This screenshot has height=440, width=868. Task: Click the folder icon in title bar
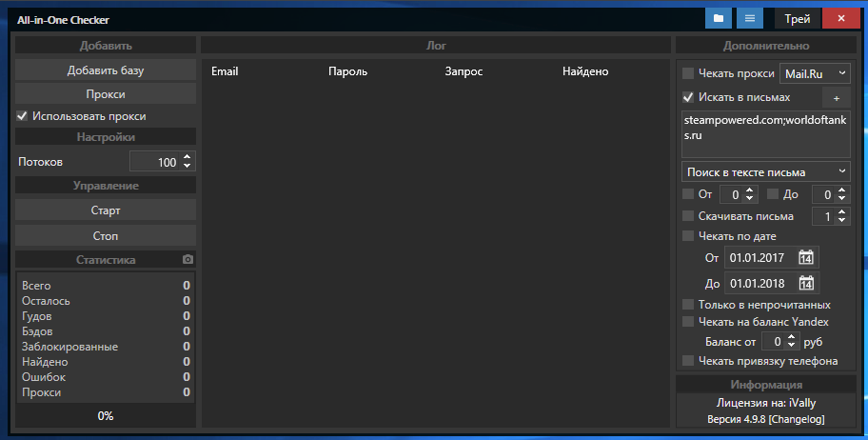point(719,18)
